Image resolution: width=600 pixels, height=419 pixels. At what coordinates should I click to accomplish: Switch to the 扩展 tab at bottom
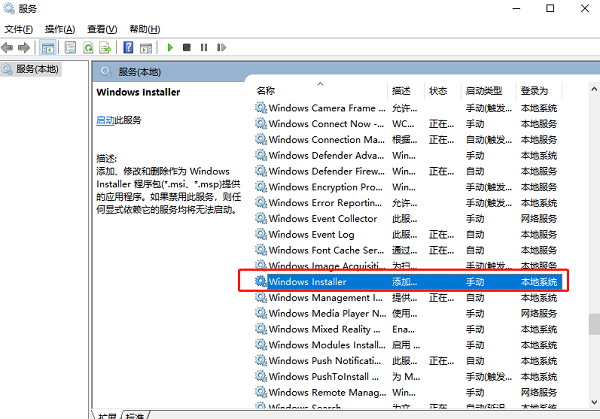(x=107, y=416)
